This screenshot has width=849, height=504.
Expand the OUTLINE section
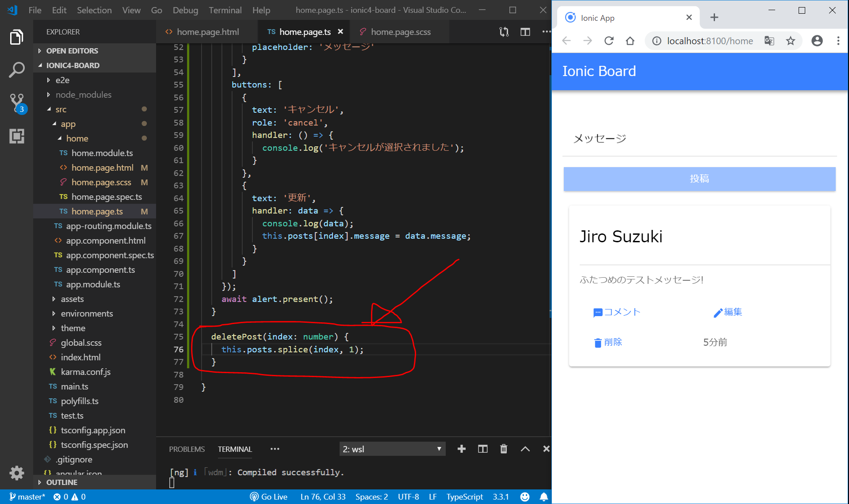tap(61, 482)
